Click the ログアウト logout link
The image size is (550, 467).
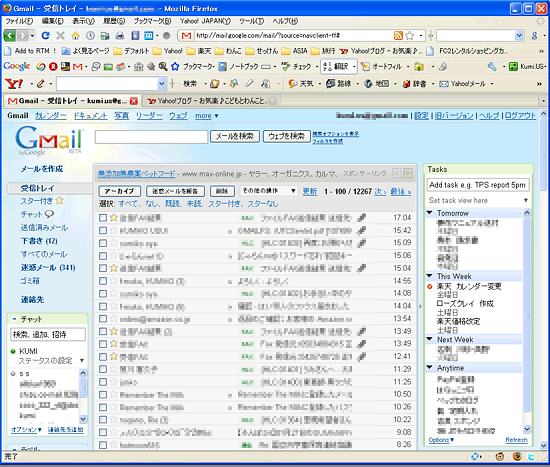pyautogui.click(x=520, y=115)
